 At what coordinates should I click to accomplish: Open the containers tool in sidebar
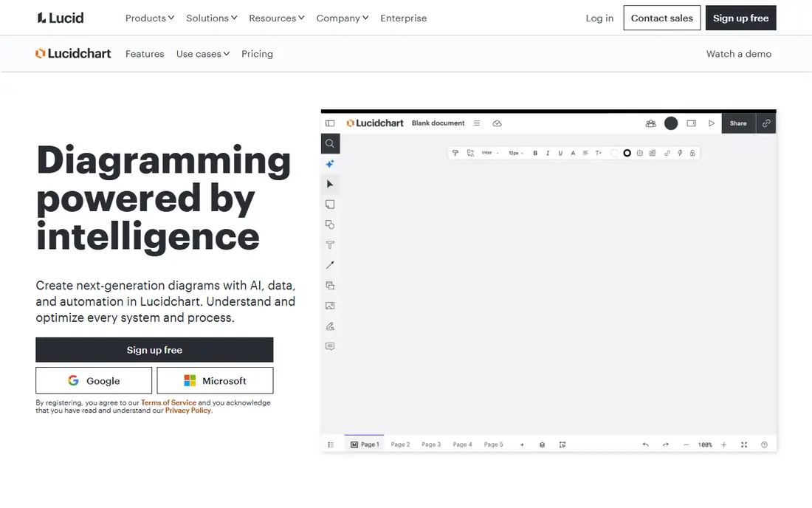pyautogui.click(x=330, y=285)
